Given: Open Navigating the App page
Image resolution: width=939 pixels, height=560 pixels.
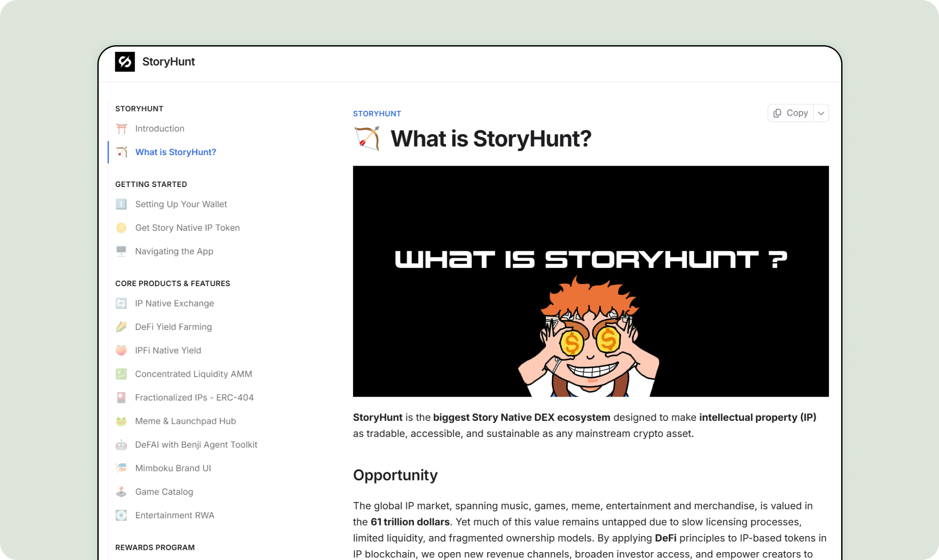Looking at the screenshot, I should 174,251.
